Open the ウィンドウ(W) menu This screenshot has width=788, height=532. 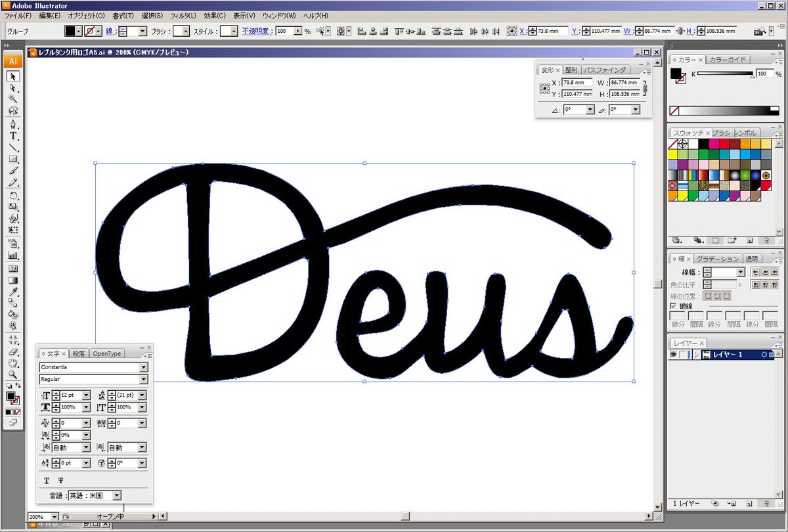click(279, 15)
